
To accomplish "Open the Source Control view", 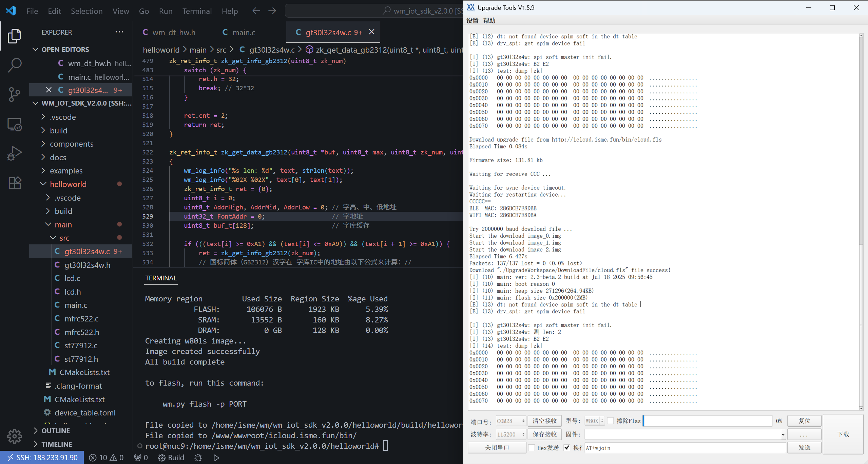I will [14, 94].
